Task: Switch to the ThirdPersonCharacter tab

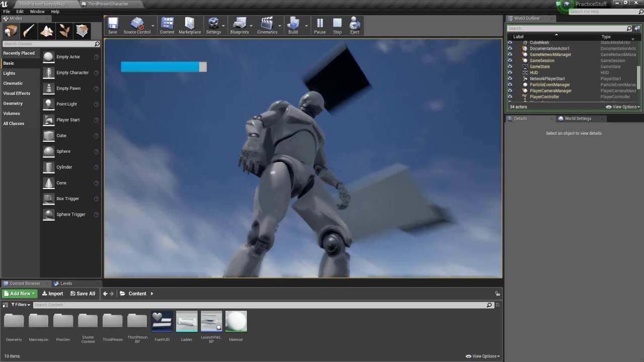Action: click(x=108, y=4)
